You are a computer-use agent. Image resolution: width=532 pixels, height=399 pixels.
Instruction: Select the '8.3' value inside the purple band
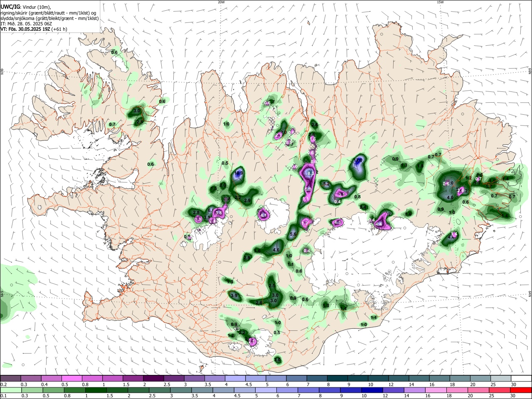point(310,173)
